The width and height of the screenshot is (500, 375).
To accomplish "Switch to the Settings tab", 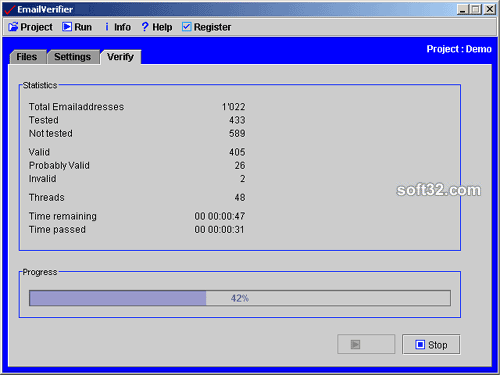I will 73,57.
